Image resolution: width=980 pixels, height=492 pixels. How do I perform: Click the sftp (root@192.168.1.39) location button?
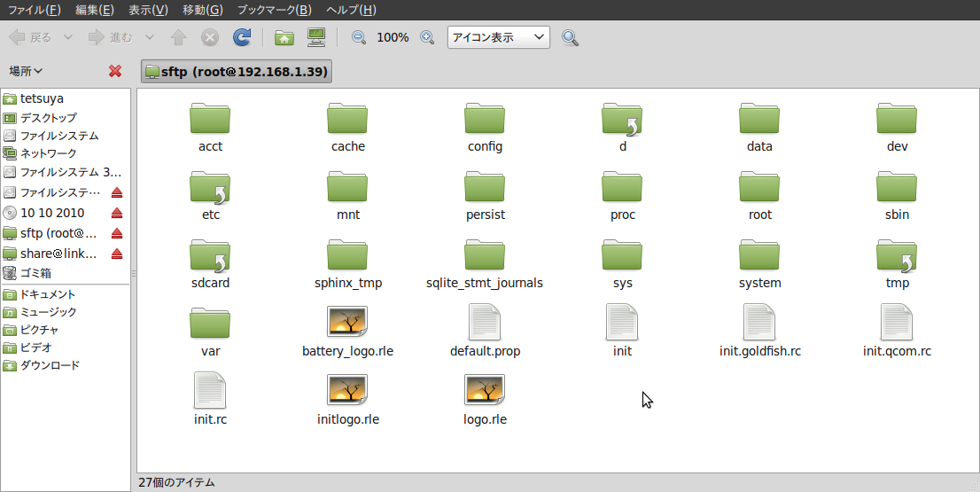pyautogui.click(x=237, y=72)
